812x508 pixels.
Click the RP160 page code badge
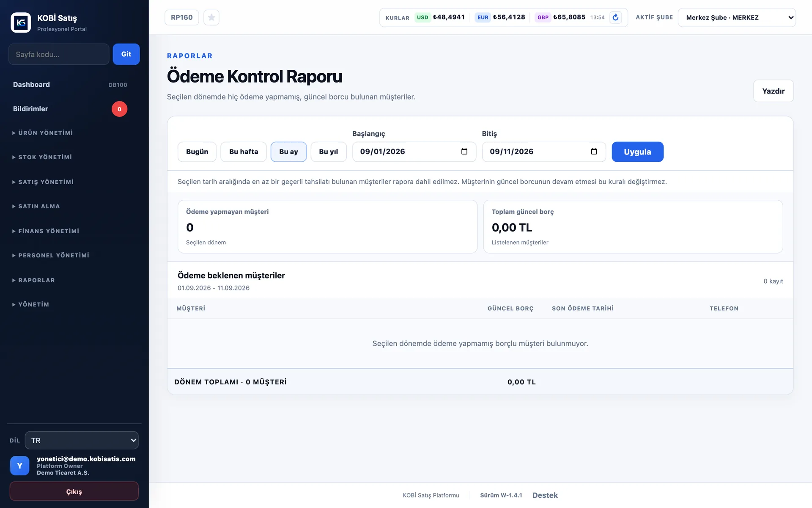pos(182,17)
